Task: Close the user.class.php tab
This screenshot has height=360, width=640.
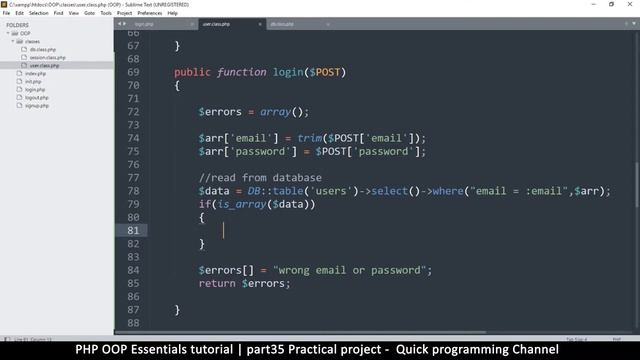Action: tap(260, 24)
